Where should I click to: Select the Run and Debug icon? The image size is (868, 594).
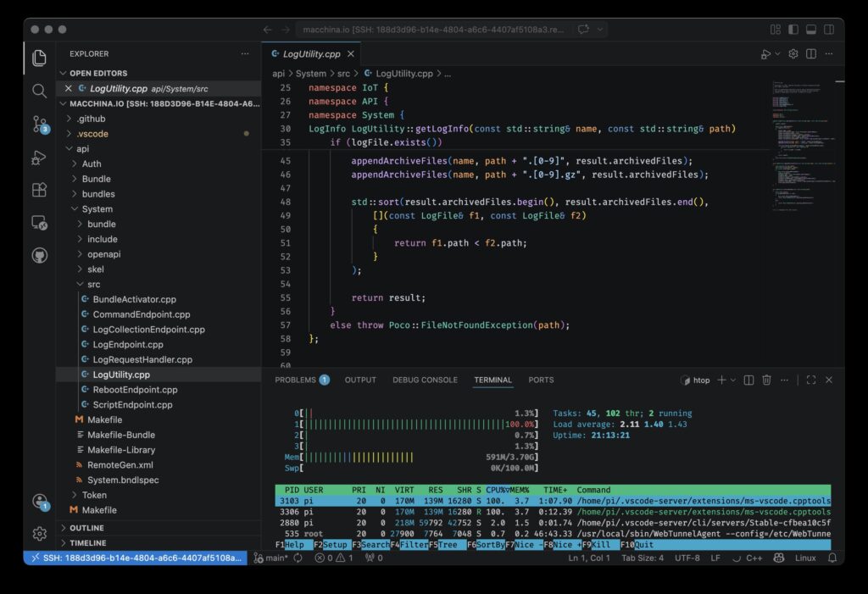click(x=39, y=156)
